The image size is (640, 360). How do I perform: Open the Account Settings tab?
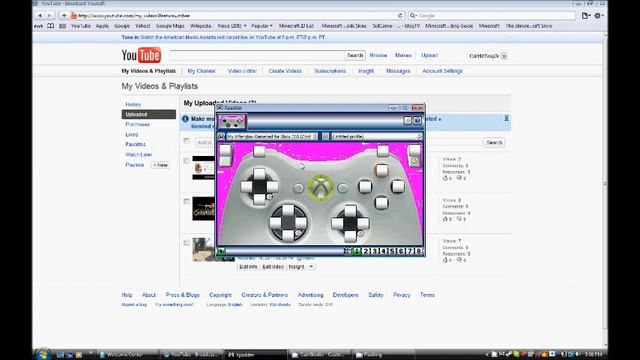[442, 71]
